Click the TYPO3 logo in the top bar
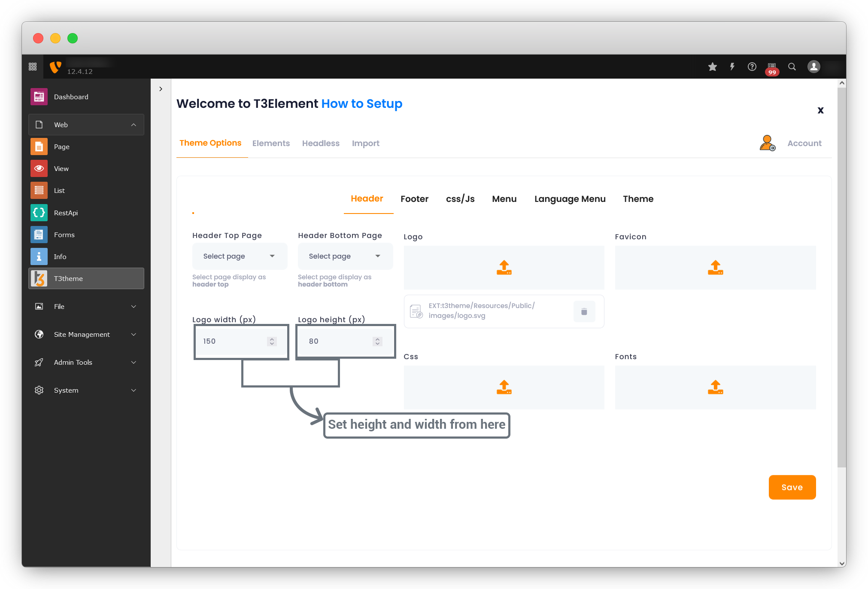The image size is (868, 589). tap(55, 67)
